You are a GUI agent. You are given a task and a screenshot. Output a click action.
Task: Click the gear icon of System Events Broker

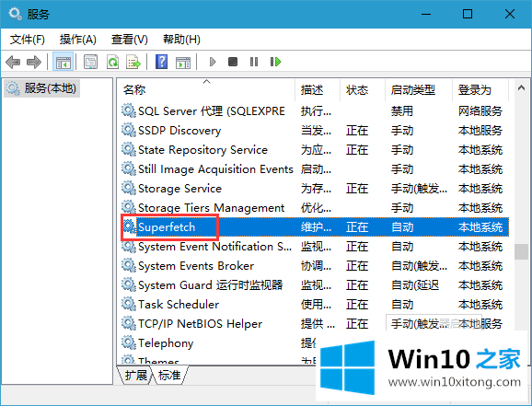pos(129,265)
